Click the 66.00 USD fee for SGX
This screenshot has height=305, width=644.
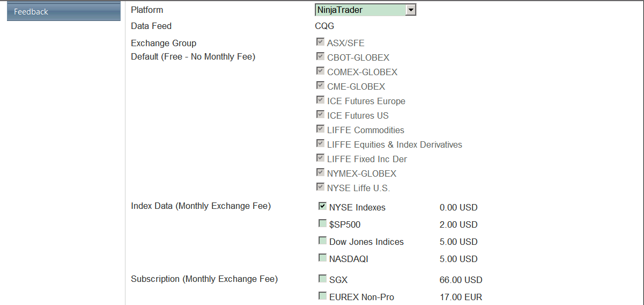(461, 280)
